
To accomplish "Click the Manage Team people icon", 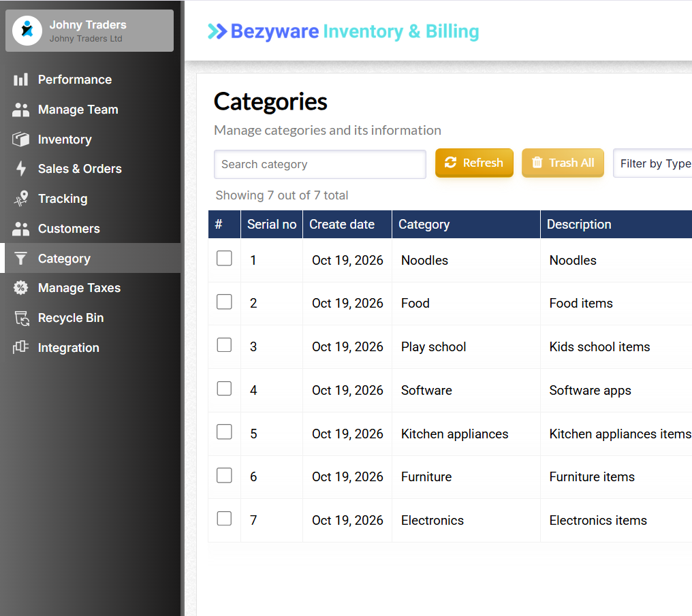I will point(20,110).
